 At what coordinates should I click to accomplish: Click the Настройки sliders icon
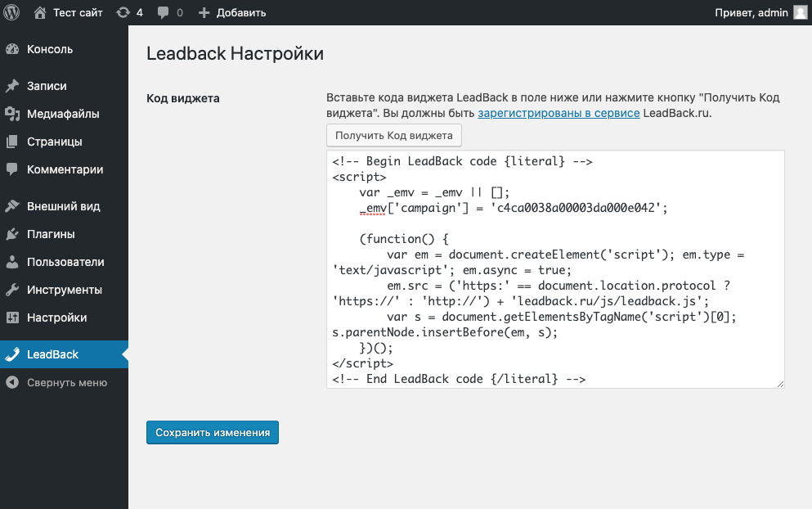click(12, 318)
